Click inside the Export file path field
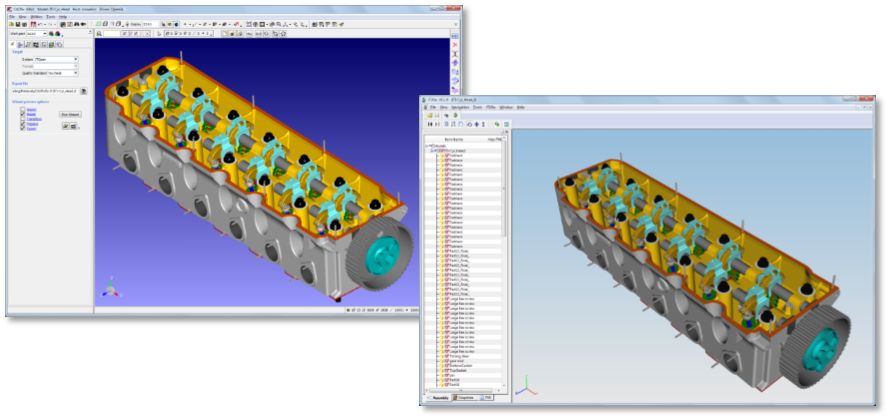Screen dimensions: 889x419 (46, 91)
